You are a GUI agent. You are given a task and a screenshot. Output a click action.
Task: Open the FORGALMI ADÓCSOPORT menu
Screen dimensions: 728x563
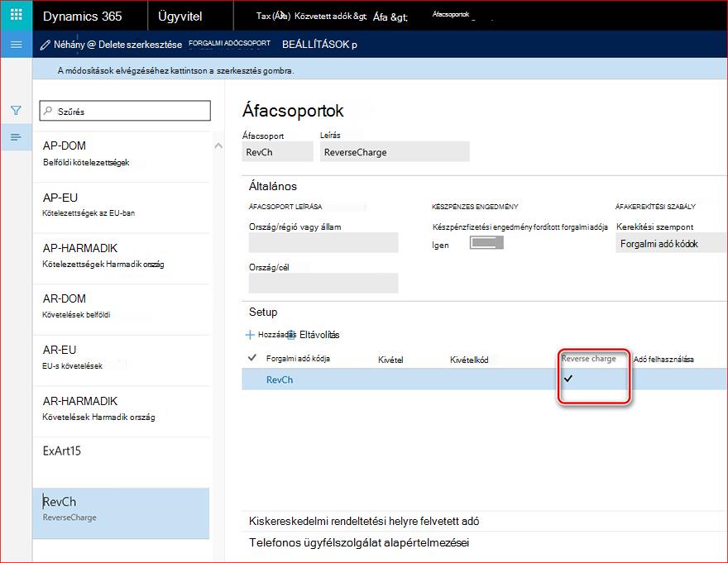point(229,43)
